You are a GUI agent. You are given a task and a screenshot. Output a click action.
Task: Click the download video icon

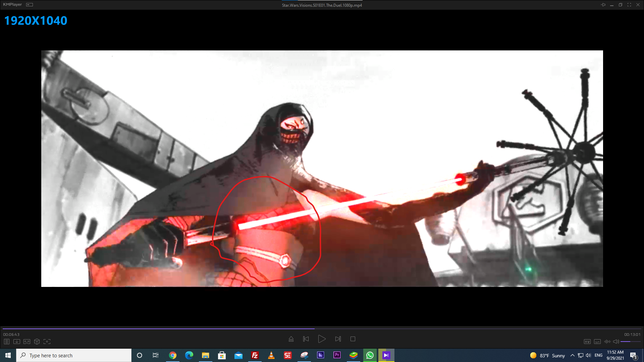coord(17,342)
